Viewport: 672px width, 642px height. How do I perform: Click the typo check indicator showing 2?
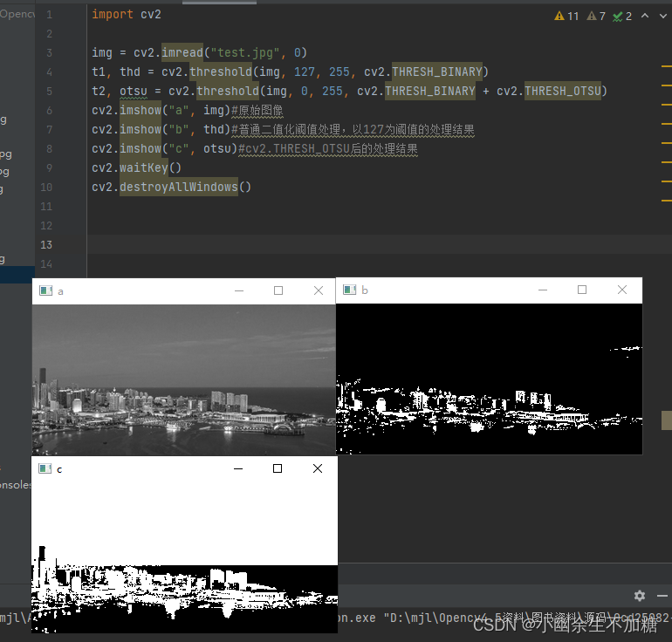(622, 17)
